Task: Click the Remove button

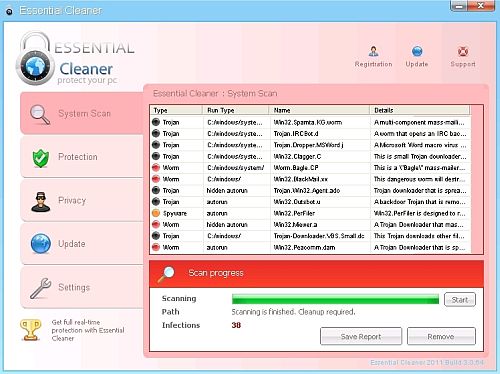Action: tap(441, 336)
